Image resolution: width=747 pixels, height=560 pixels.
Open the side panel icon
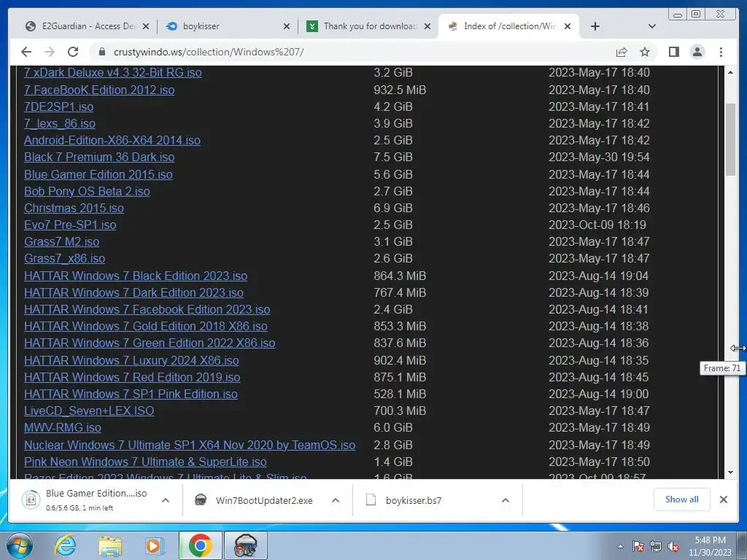click(673, 52)
